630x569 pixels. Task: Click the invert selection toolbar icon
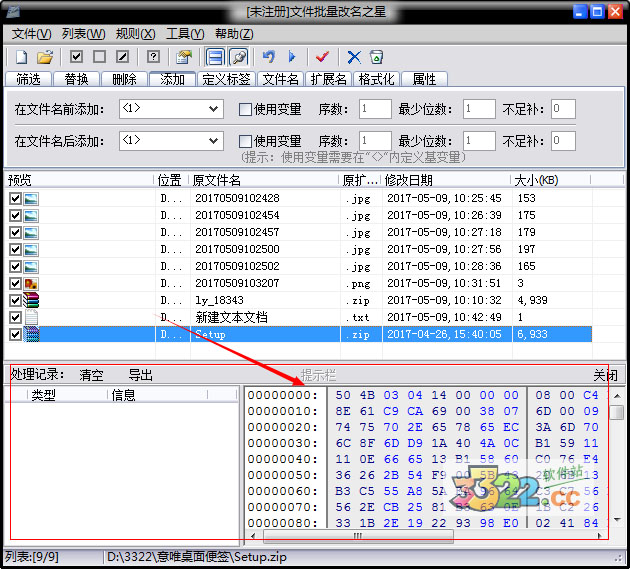123,57
